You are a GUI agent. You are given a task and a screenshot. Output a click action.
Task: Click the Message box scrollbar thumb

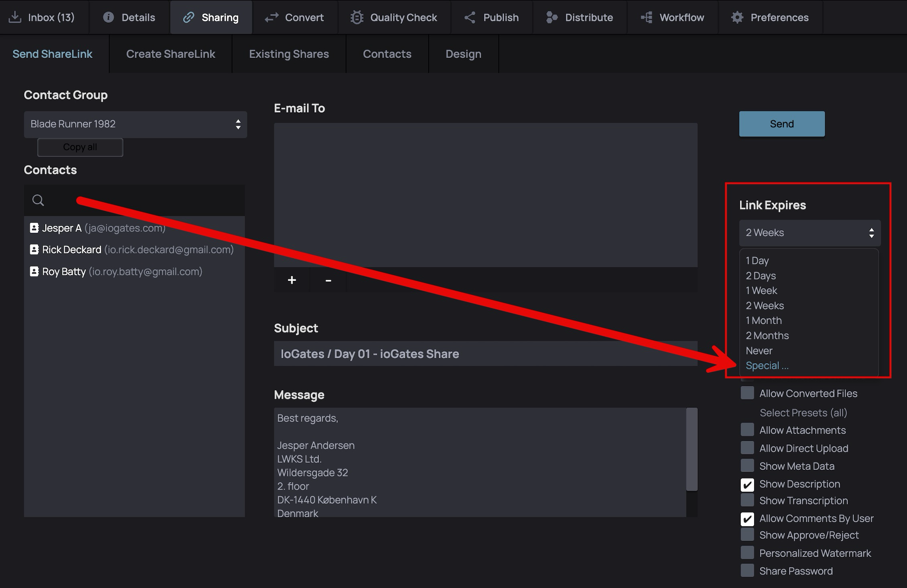pyautogui.click(x=691, y=449)
